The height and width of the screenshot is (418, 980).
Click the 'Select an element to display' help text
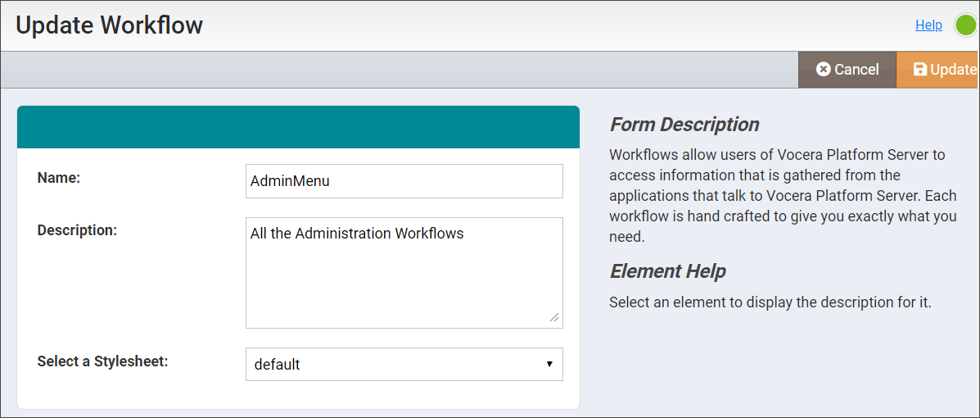click(770, 302)
